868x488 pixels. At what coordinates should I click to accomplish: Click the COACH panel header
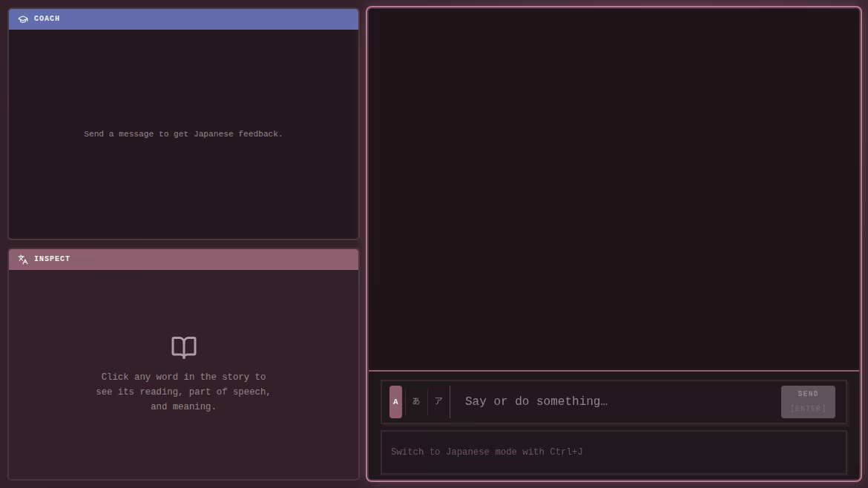point(184,19)
